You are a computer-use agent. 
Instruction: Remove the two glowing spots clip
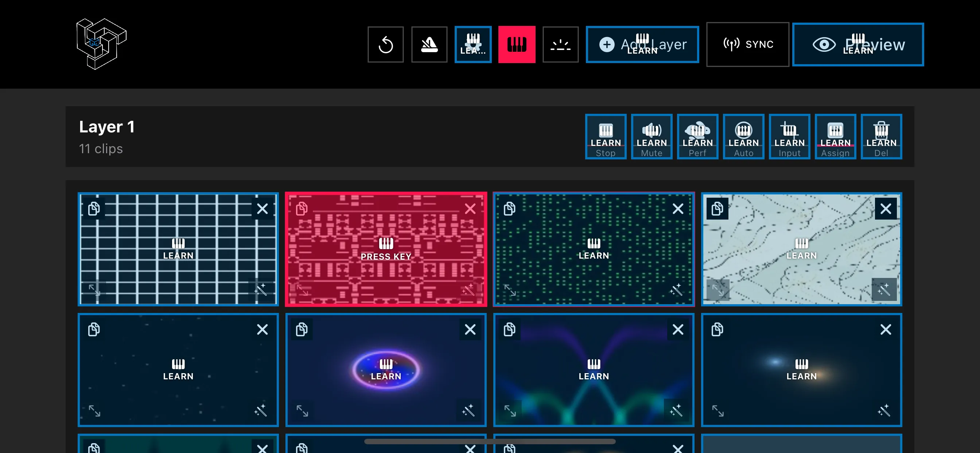[886, 329]
